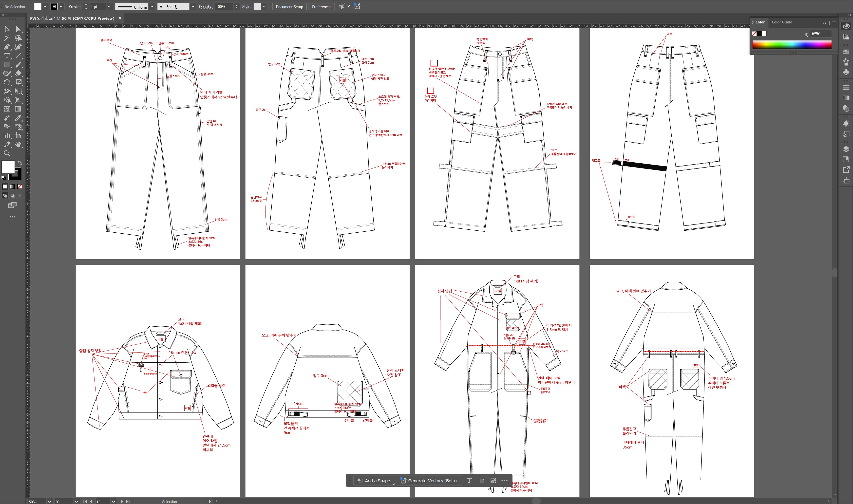Open stroke weight dropdown
Image resolution: width=853 pixels, height=504 pixels.
tap(109, 6)
